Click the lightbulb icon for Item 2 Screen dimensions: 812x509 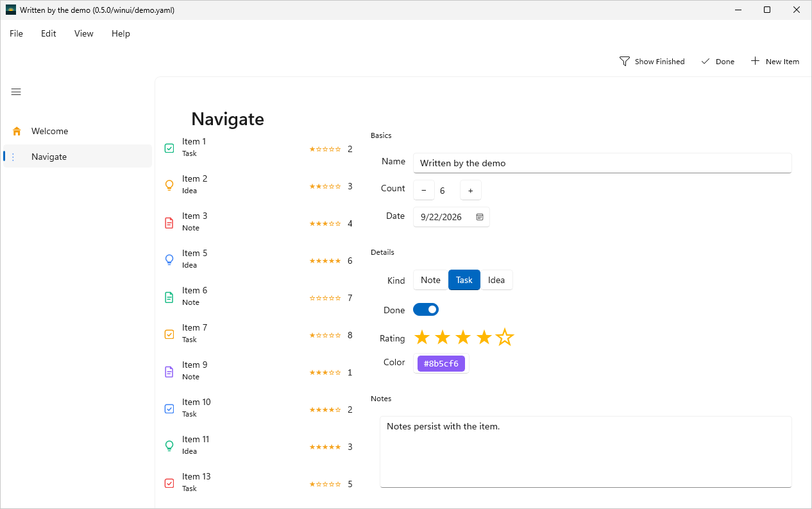(x=169, y=185)
